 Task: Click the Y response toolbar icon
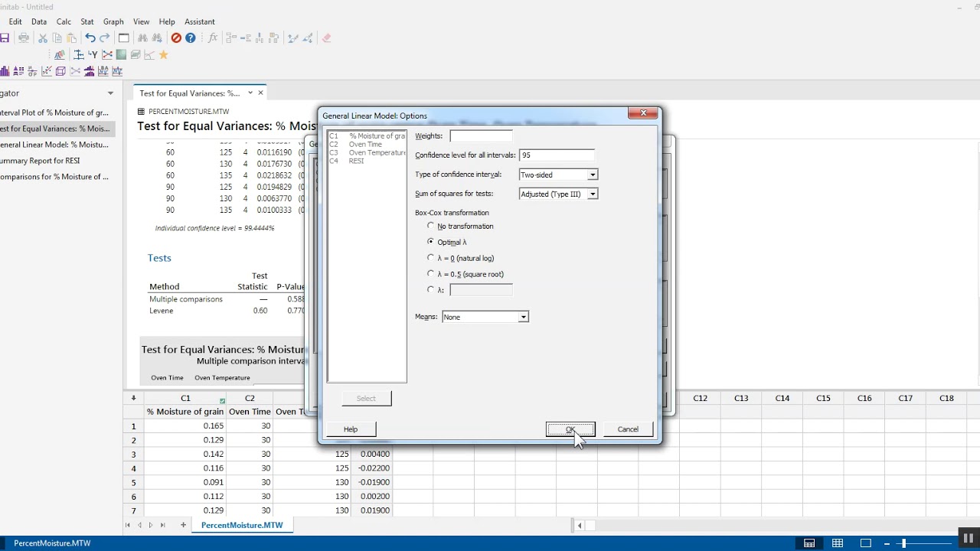coord(93,54)
